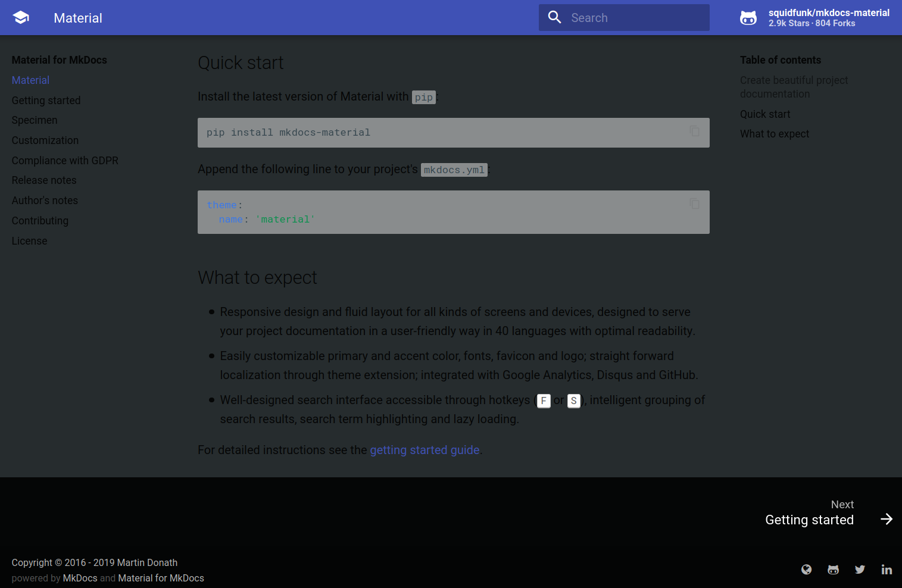Open Material for MkDocs footer link
The image size is (902, 588).
pos(161,578)
